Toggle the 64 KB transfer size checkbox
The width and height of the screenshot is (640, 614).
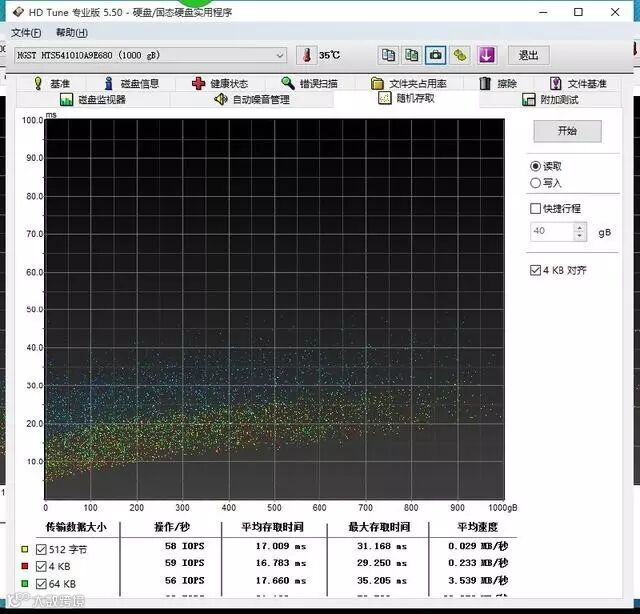click(41, 584)
